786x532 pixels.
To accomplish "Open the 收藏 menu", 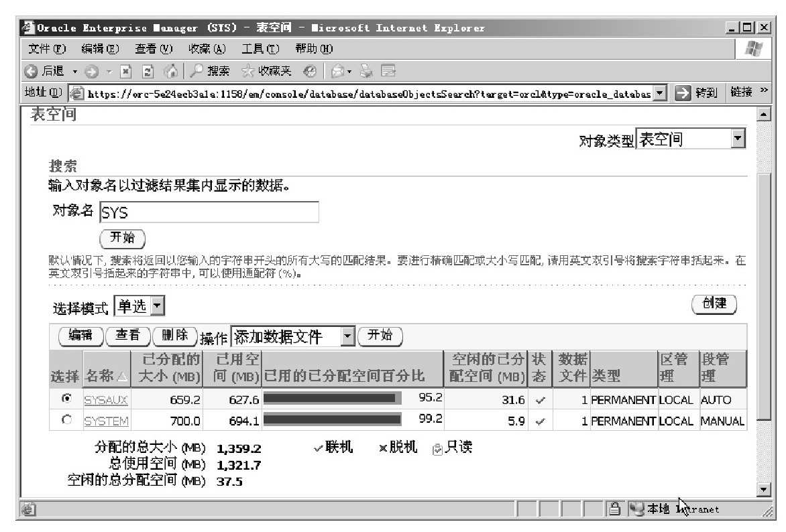I will pos(207,49).
